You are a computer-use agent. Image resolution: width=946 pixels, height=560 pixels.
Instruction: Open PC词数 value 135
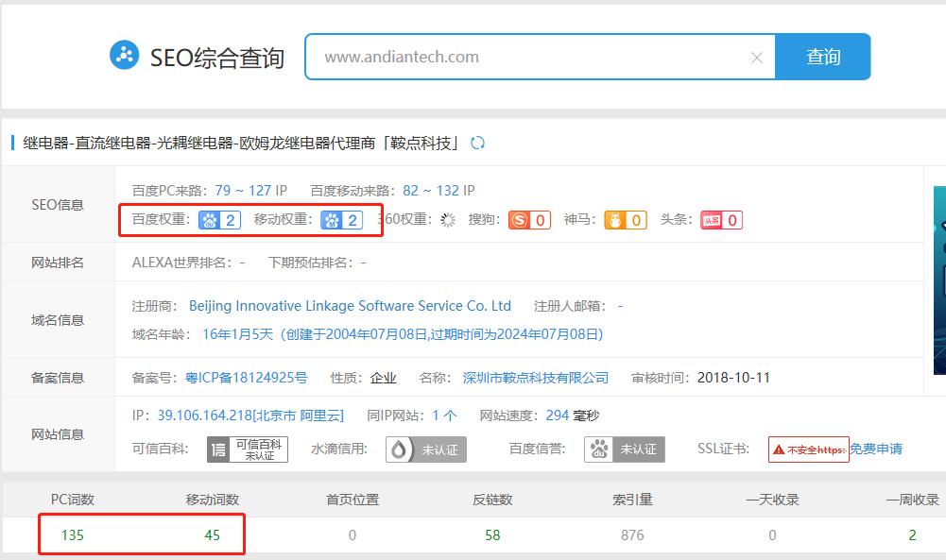[x=73, y=535]
